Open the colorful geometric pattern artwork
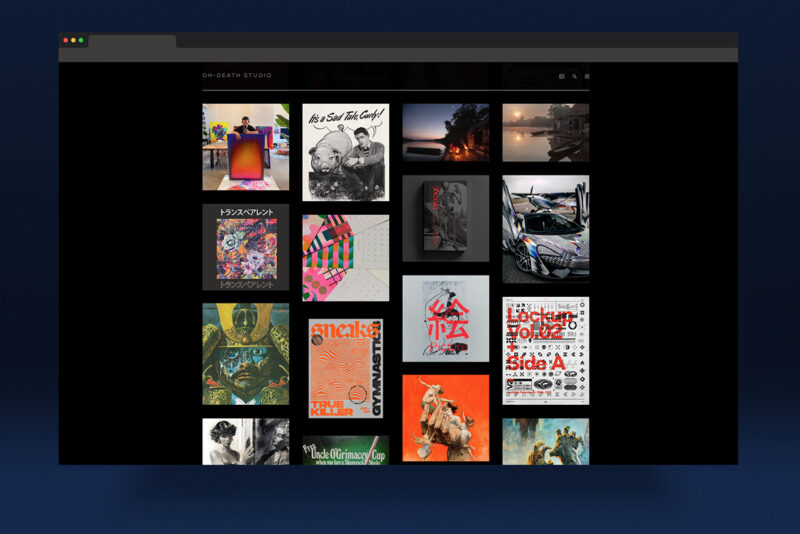The width and height of the screenshot is (800, 534). (x=345, y=258)
